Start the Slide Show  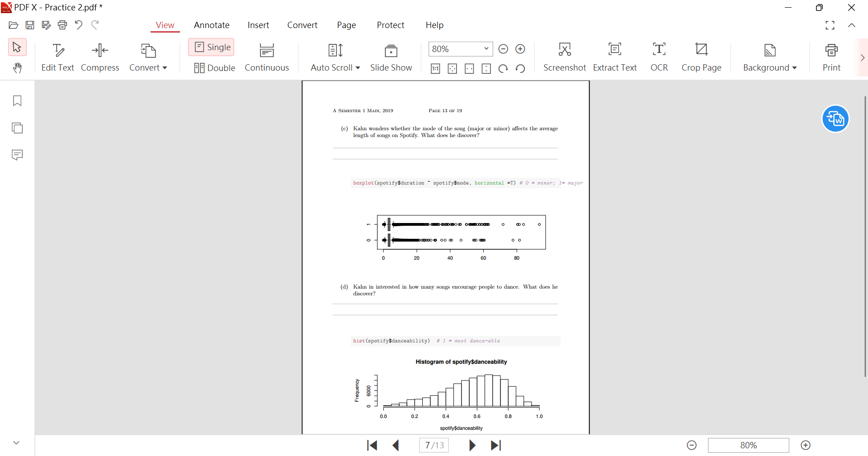pyautogui.click(x=391, y=57)
